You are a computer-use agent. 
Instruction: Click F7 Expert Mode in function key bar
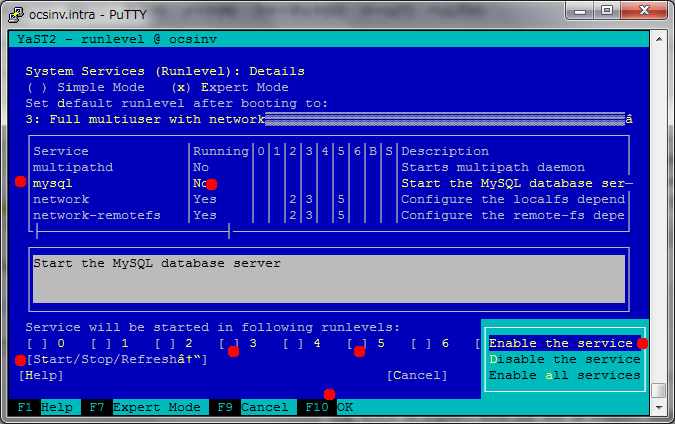click(144, 407)
